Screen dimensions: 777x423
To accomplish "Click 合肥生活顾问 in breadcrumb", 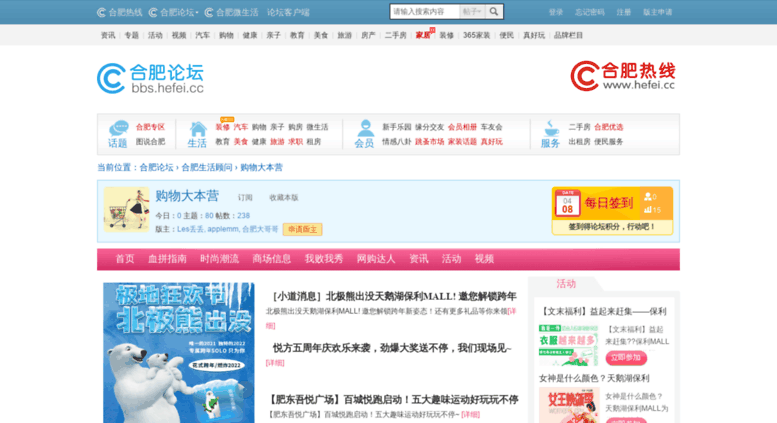I will click(x=207, y=167).
